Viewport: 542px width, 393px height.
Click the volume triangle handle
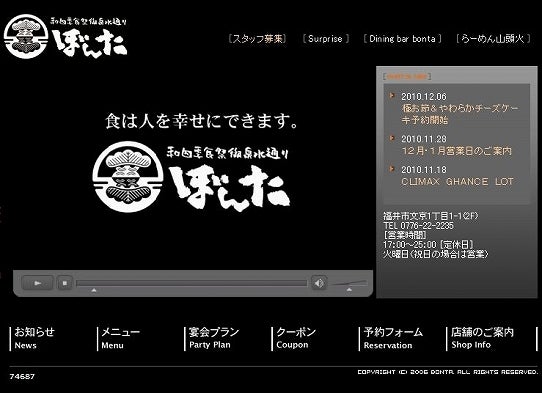point(349,290)
